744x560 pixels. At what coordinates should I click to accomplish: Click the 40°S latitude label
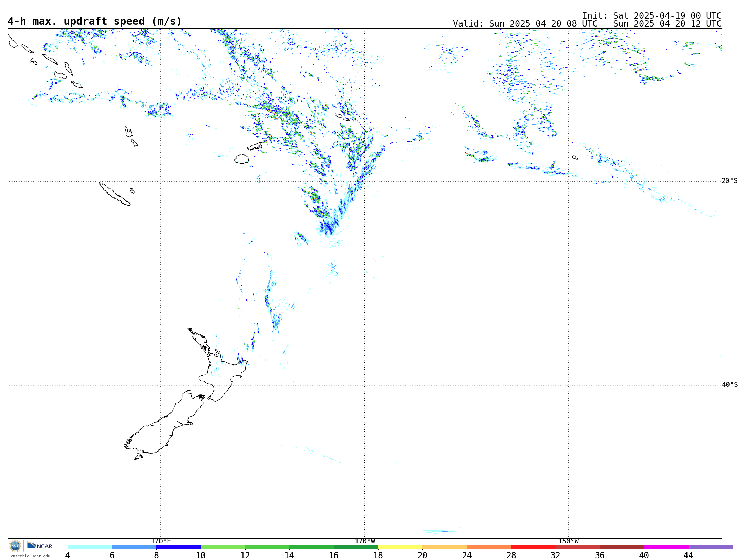coord(730,385)
